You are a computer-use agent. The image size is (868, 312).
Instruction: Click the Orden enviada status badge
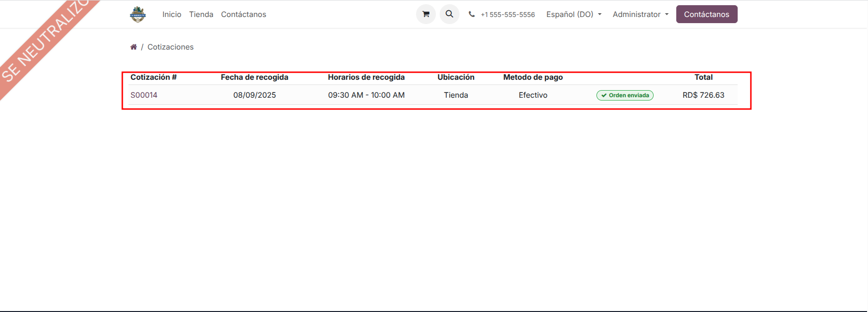[625, 95]
